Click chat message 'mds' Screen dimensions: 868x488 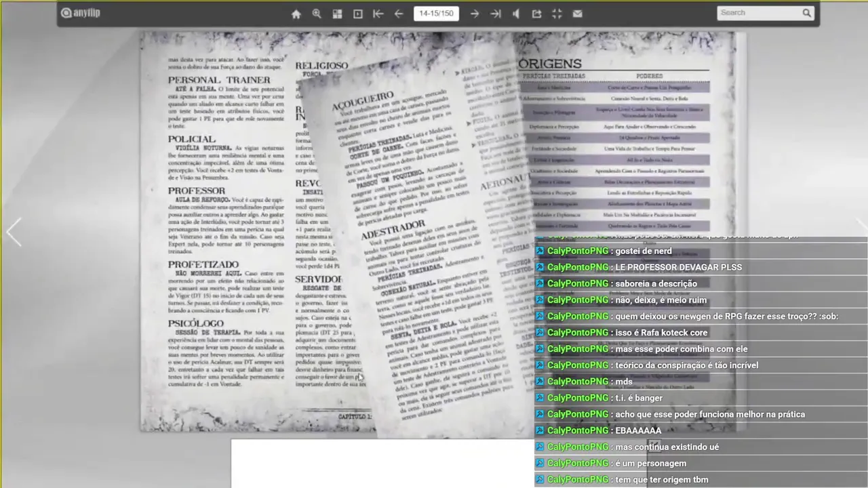[624, 381]
